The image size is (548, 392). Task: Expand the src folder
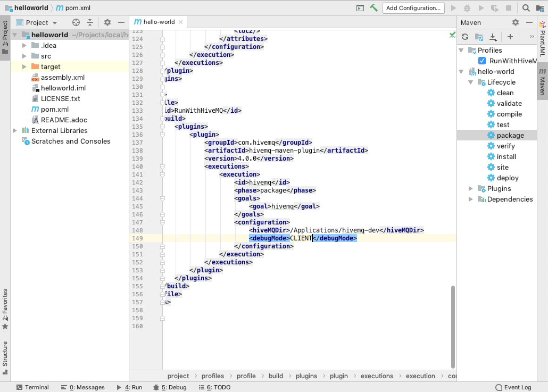tap(24, 56)
